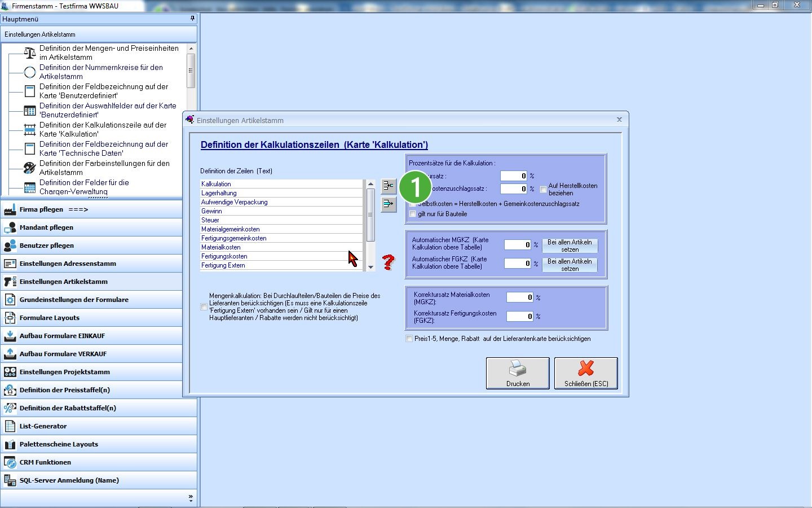812x508 pixels.
Task: Click the page icon beside Karte 'Benutzerdefiniert' Feldbezeichnung
Action: coord(30,91)
